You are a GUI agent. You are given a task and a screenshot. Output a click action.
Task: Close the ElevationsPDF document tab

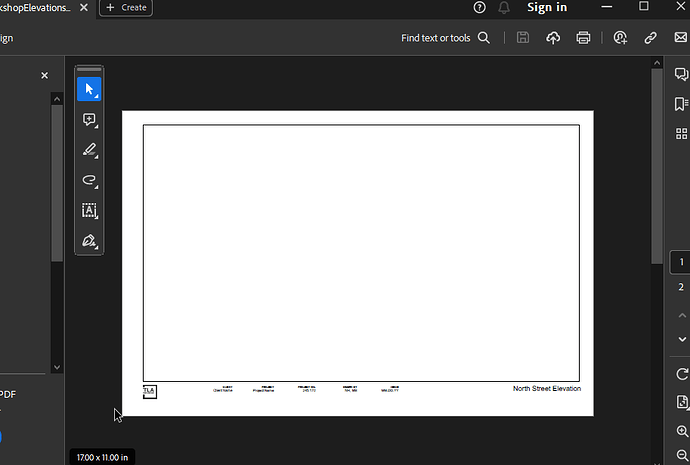point(84,7)
